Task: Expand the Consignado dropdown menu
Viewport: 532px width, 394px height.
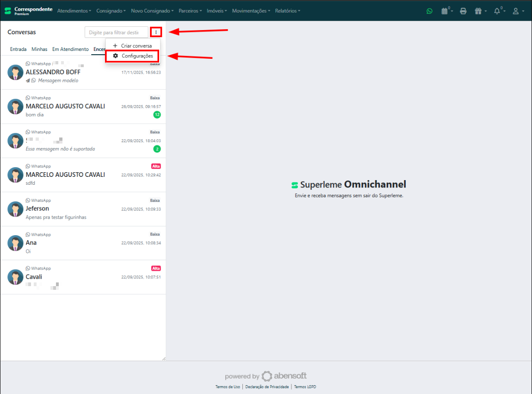Action: click(111, 11)
